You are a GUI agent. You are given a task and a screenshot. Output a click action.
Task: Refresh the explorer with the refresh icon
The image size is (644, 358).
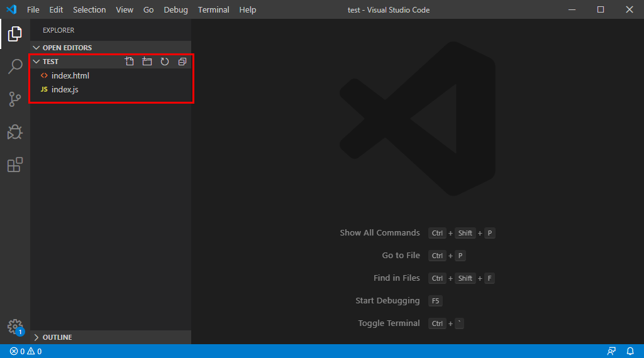click(x=165, y=62)
